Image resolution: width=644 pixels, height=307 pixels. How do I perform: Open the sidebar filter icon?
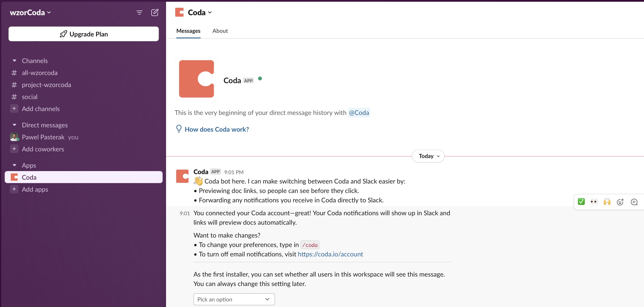coord(139,12)
